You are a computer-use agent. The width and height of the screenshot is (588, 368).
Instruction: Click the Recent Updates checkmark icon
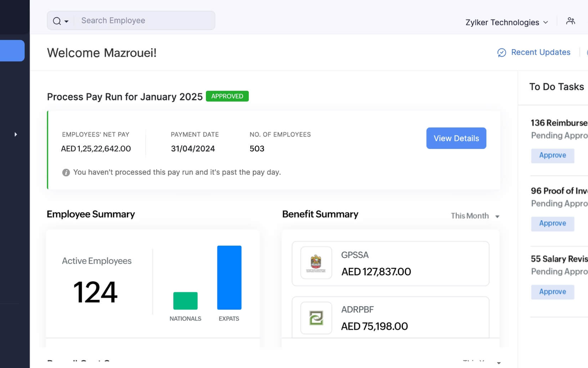[502, 53]
